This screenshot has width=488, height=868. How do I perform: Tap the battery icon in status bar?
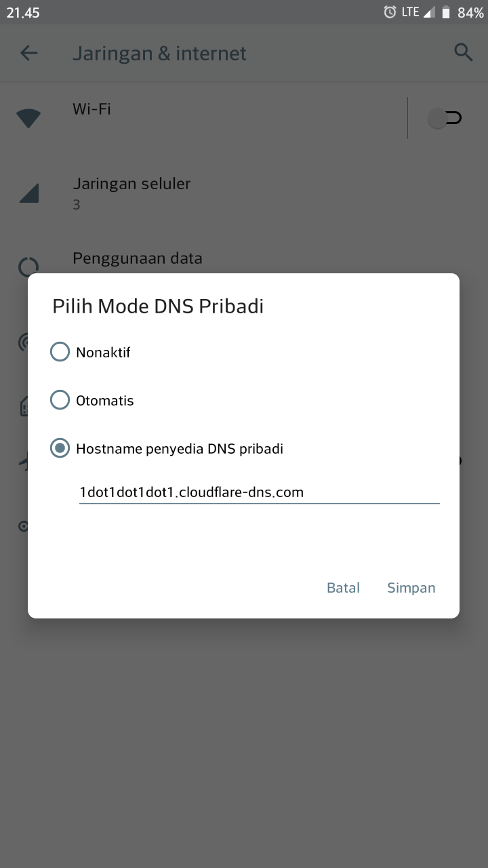(446, 12)
